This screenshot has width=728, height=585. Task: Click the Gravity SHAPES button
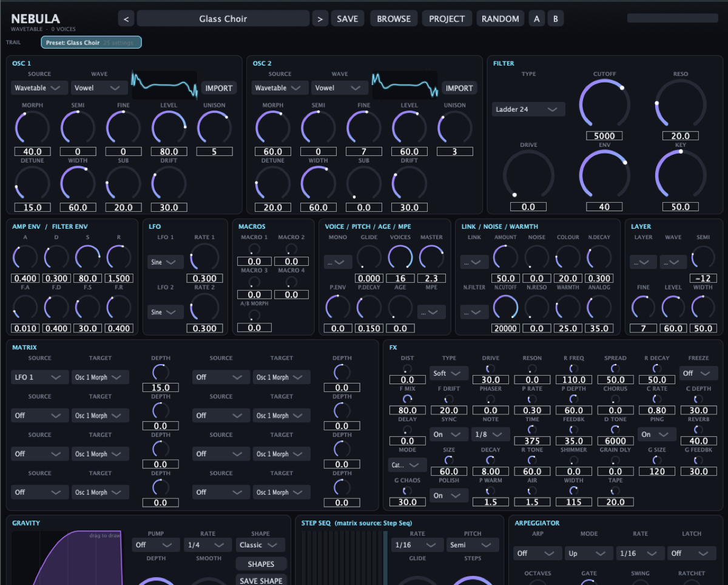(x=261, y=564)
